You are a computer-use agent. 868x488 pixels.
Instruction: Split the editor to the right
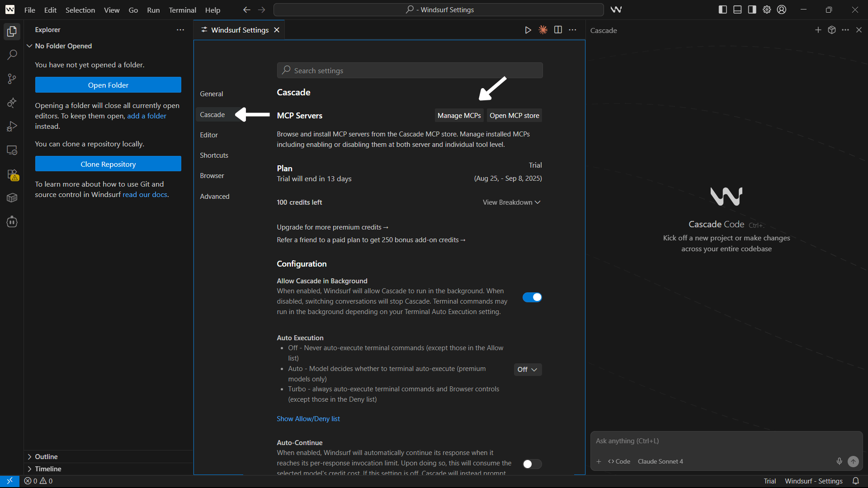click(558, 30)
